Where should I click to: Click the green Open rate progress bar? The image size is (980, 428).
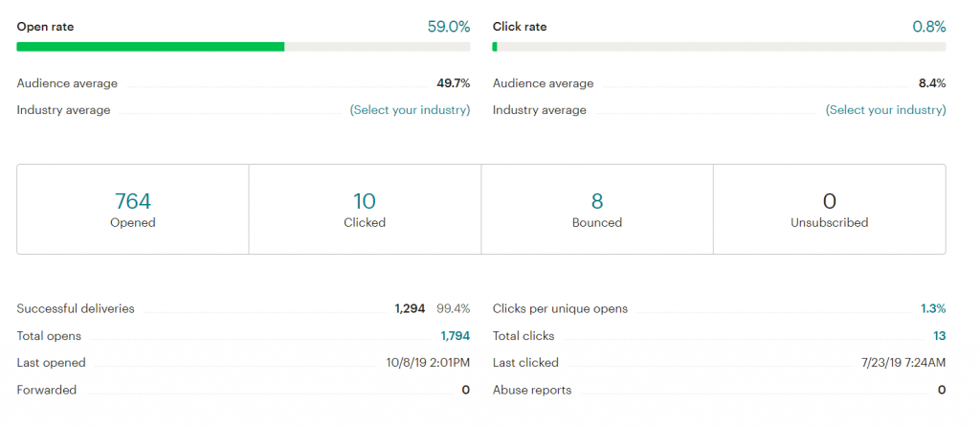click(150, 46)
